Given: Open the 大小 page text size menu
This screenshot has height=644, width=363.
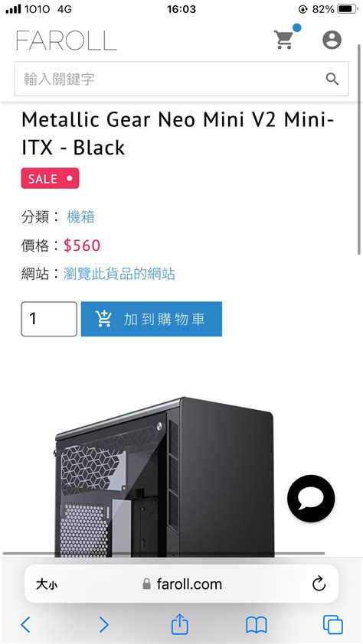Looking at the screenshot, I should [47, 584].
